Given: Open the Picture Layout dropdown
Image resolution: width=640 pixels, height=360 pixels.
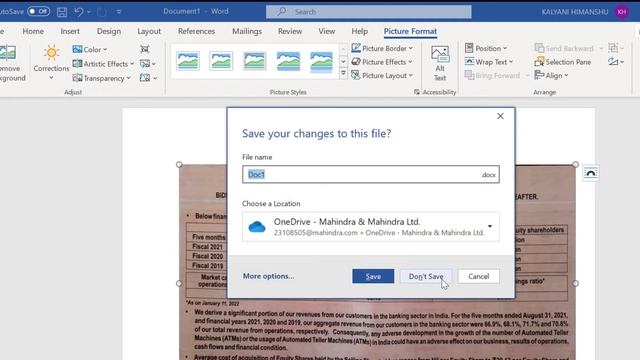Looking at the screenshot, I should pyautogui.click(x=382, y=76).
